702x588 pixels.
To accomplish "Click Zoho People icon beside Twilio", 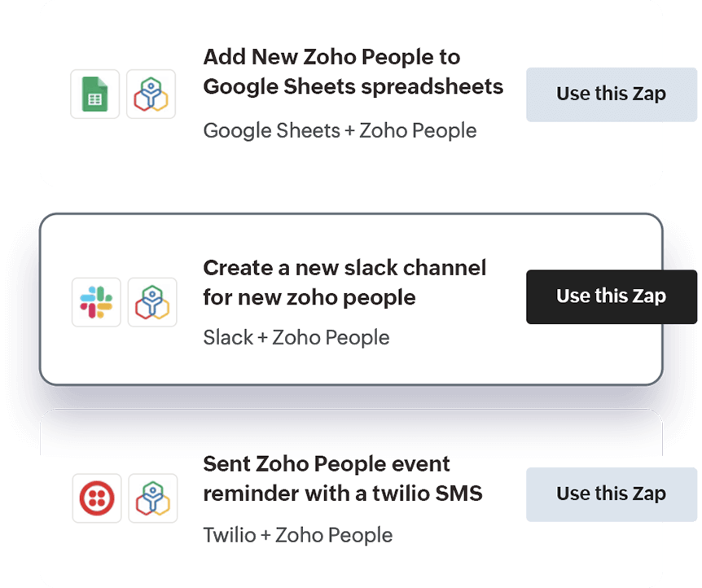I will click(152, 498).
